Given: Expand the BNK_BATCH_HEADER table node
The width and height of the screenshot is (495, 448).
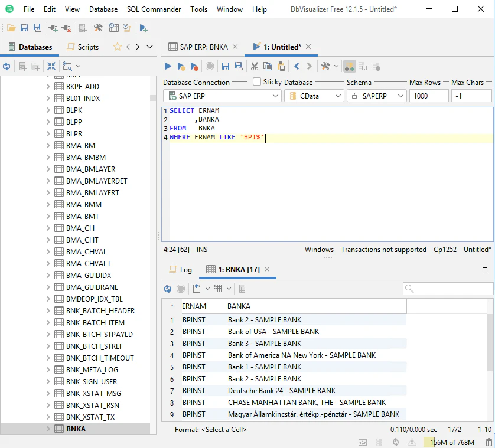Looking at the screenshot, I should (48, 310).
